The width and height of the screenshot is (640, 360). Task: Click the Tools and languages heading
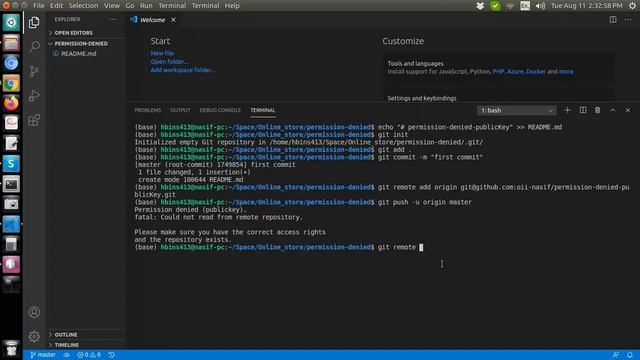416,63
